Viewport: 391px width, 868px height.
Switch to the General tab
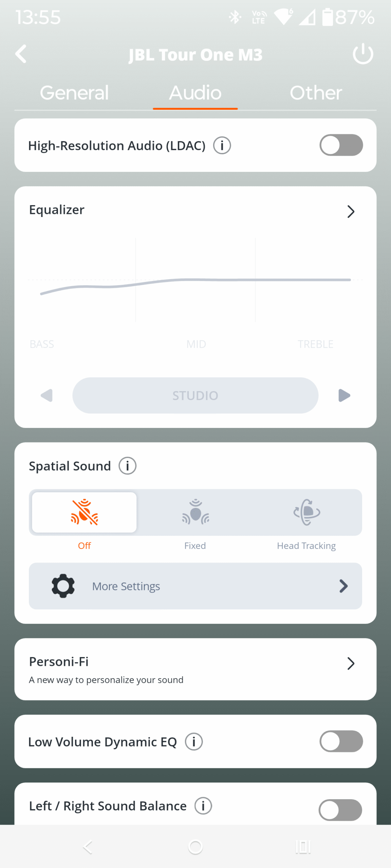74,93
